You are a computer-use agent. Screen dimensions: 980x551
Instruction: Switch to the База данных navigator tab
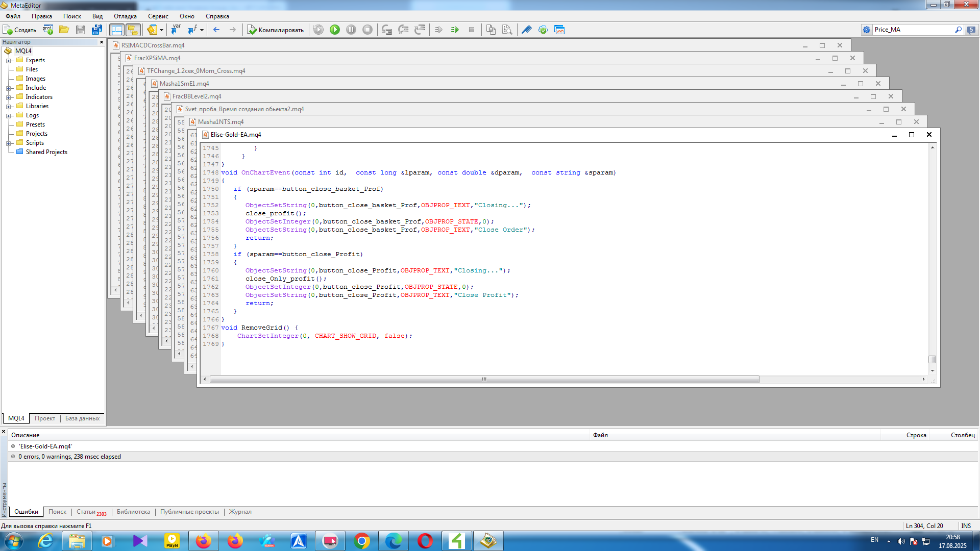[x=82, y=418]
